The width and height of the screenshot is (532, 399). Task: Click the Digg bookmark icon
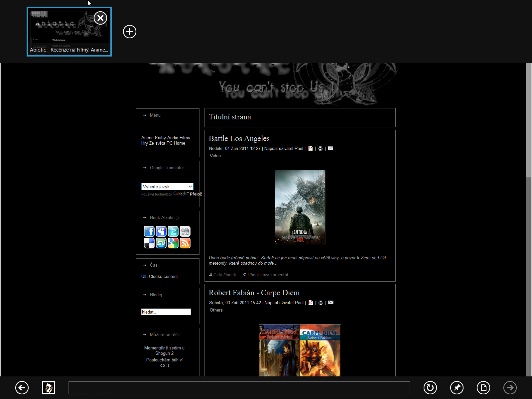pos(185,231)
